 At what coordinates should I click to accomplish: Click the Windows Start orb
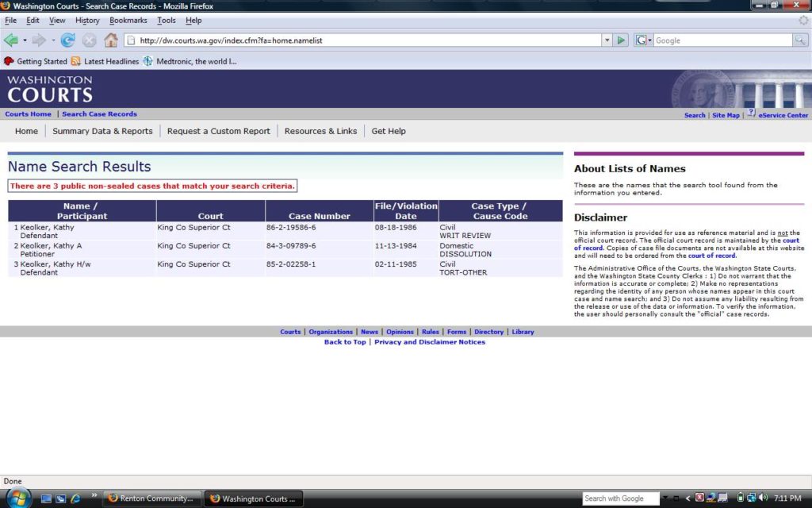click(17, 498)
